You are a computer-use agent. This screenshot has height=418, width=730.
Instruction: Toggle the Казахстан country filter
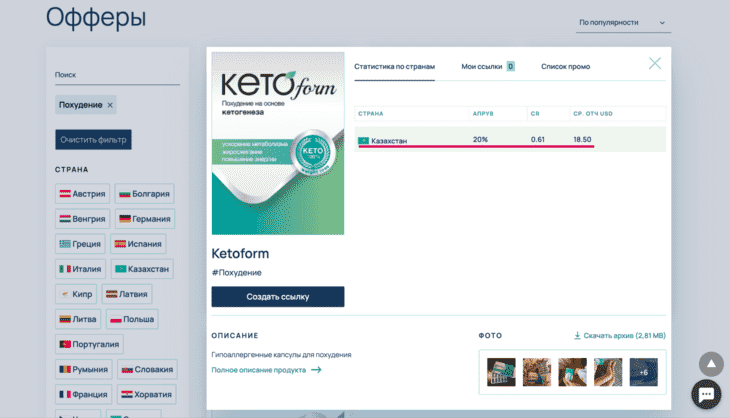pyautogui.click(x=142, y=269)
